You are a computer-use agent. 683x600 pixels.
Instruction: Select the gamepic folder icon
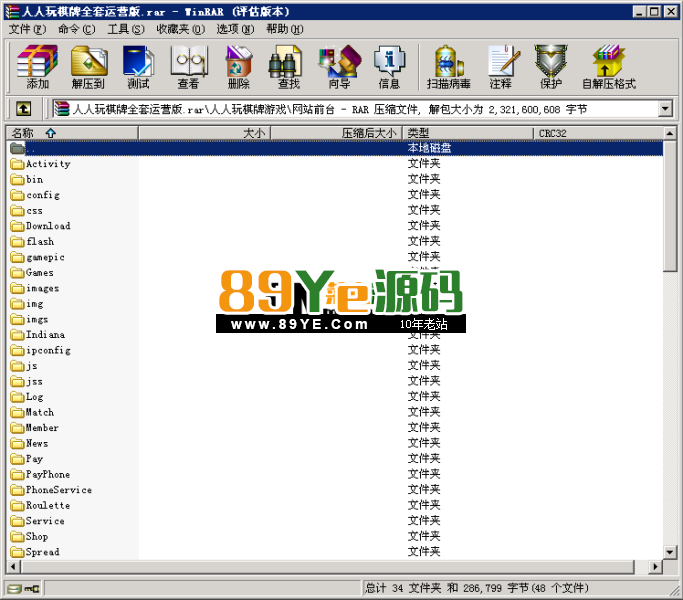pos(17,257)
